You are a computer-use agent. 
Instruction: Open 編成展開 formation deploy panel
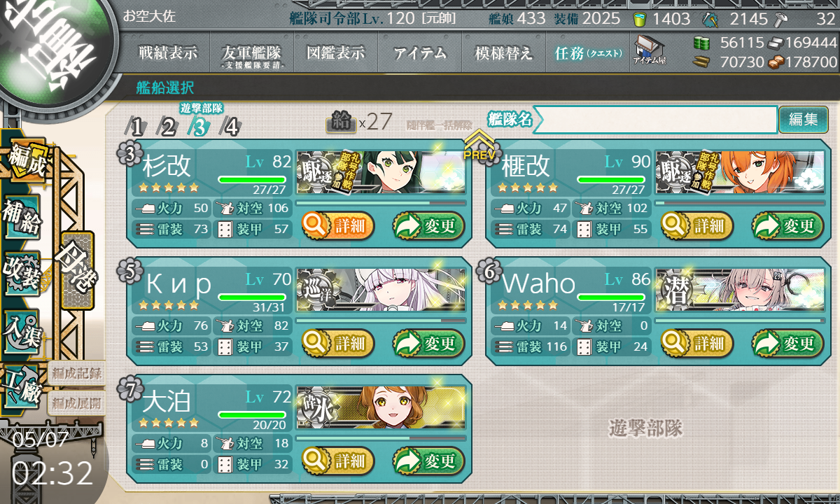[x=76, y=402]
